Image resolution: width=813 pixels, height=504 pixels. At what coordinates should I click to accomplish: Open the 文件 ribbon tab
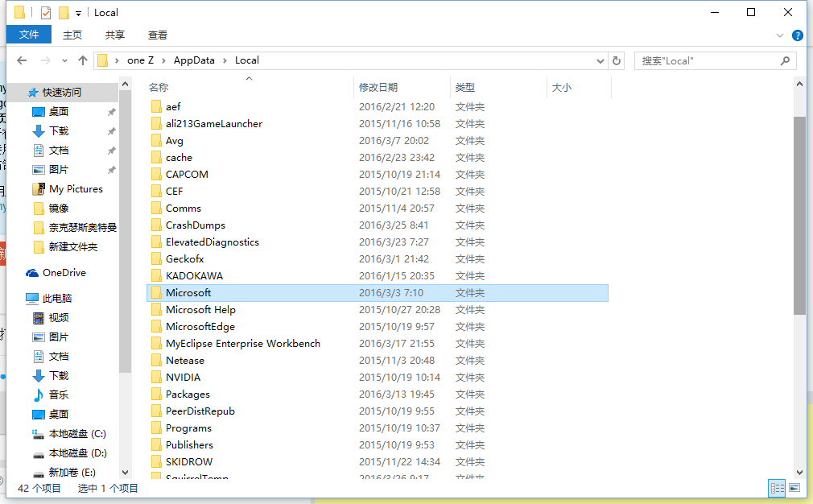28,35
